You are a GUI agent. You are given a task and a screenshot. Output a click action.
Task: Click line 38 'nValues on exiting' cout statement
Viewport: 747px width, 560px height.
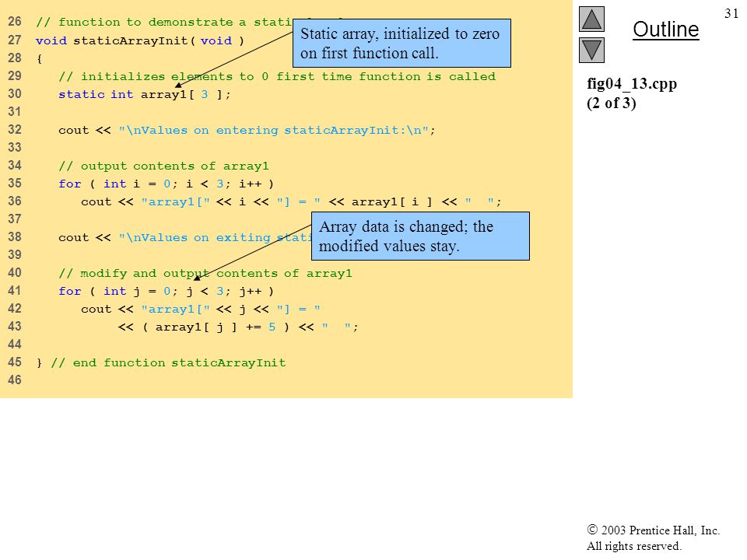point(184,238)
